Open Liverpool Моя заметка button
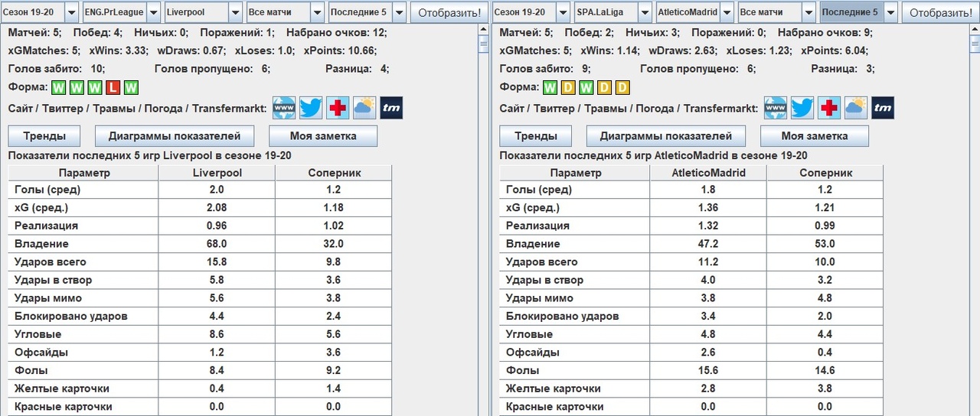The width and height of the screenshot is (980, 416). [x=323, y=136]
